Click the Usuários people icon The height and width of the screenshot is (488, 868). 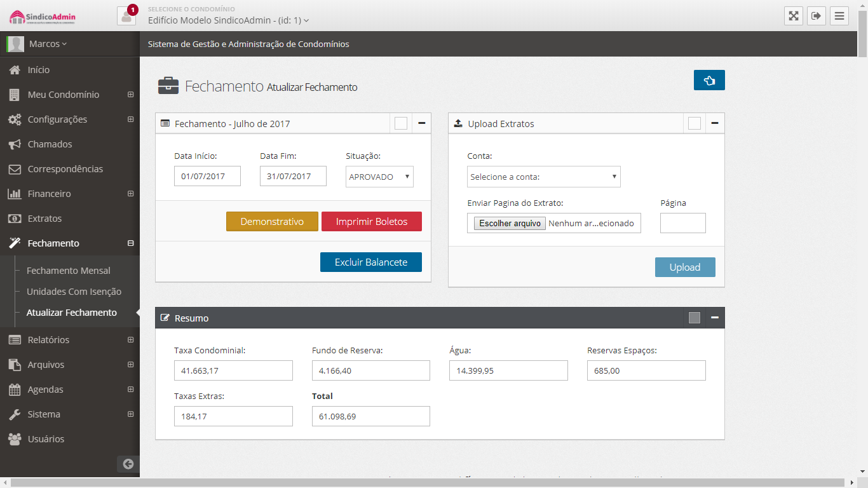(15, 439)
